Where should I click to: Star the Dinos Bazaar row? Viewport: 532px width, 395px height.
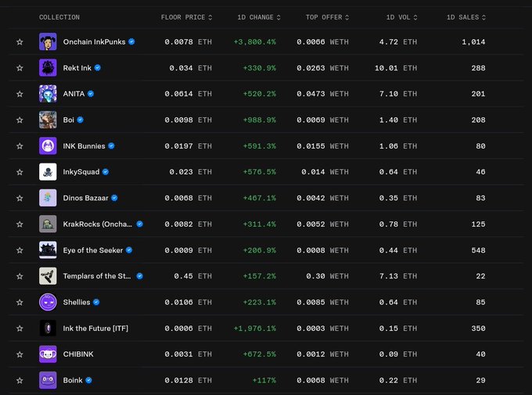point(20,198)
